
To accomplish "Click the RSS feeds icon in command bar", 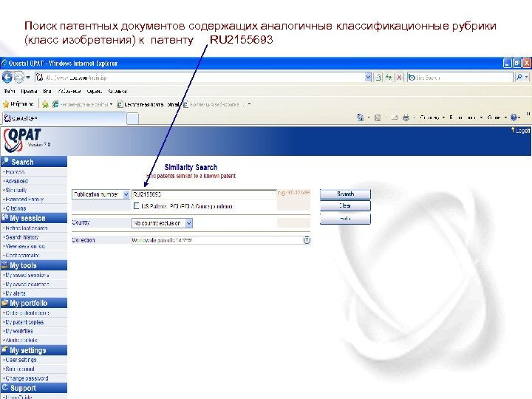I will (378, 117).
